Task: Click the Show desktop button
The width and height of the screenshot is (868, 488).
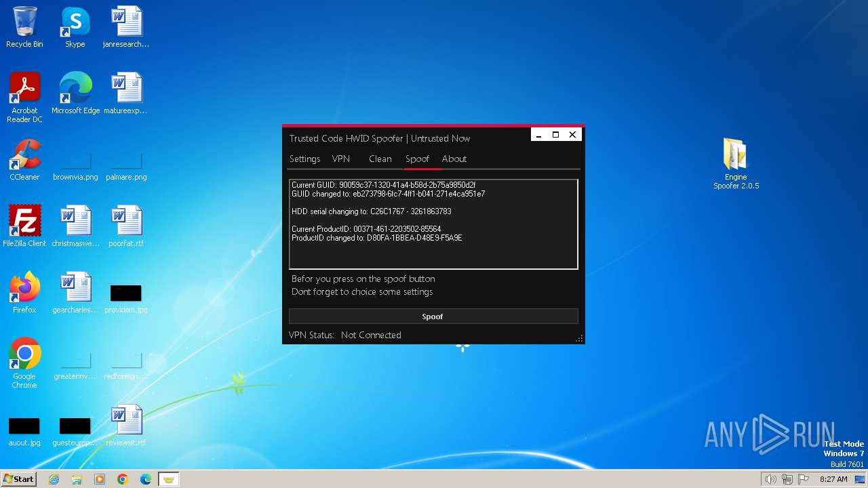Action: point(861,479)
